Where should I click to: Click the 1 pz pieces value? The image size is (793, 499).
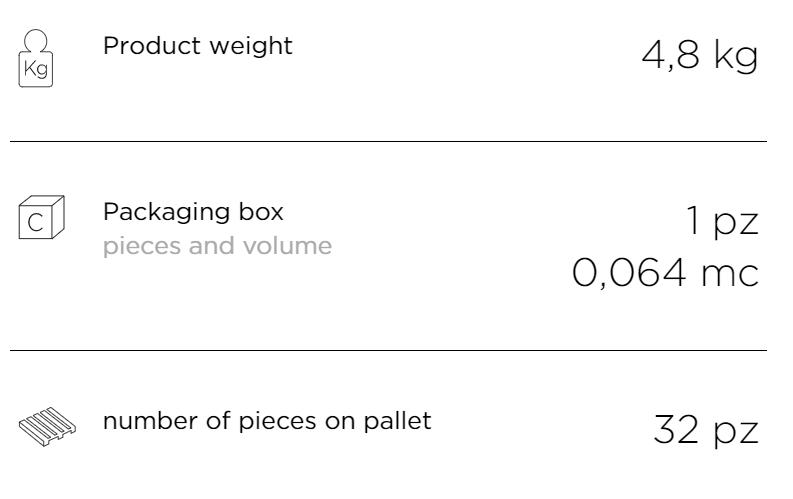coord(722,221)
